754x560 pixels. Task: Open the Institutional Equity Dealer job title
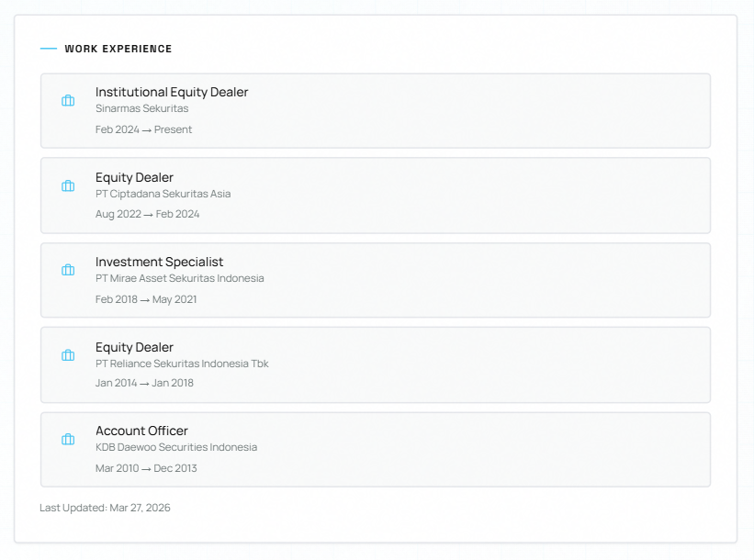(x=172, y=92)
